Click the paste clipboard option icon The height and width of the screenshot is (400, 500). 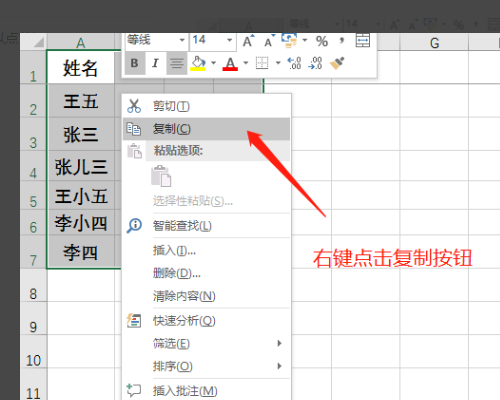click(x=161, y=176)
